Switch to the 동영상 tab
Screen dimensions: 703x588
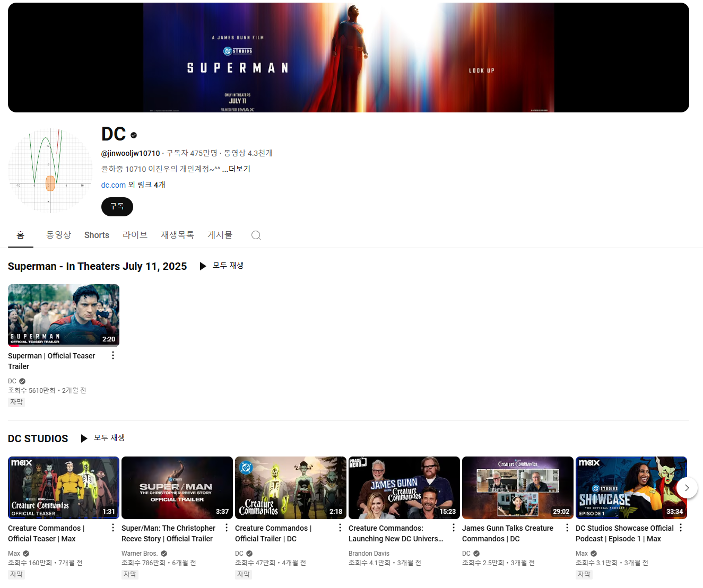(58, 235)
